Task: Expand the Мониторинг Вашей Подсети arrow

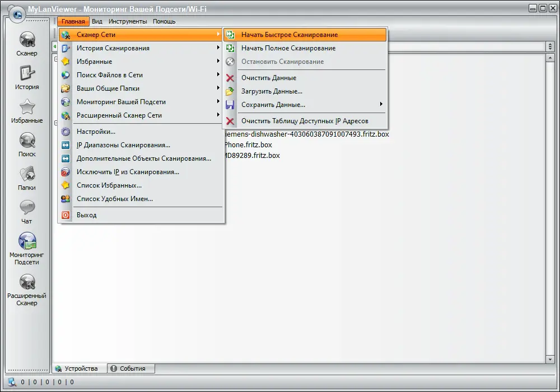Action: (x=218, y=101)
